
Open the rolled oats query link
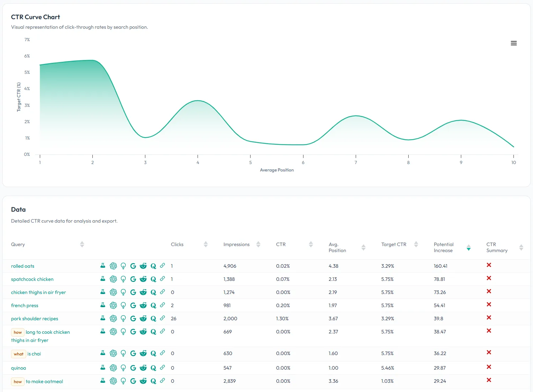click(x=23, y=266)
